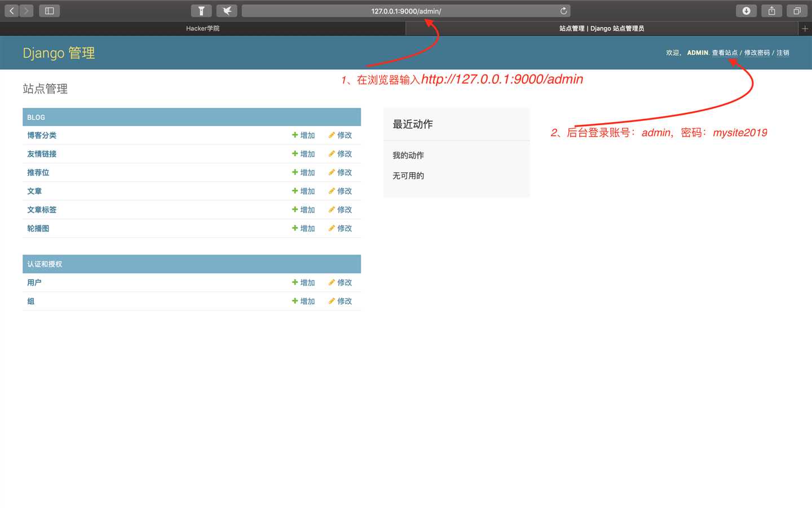The height and width of the screenshot is (508, 812).
Task: Click 修改 for 用户
Action: (x=341, y=283)
